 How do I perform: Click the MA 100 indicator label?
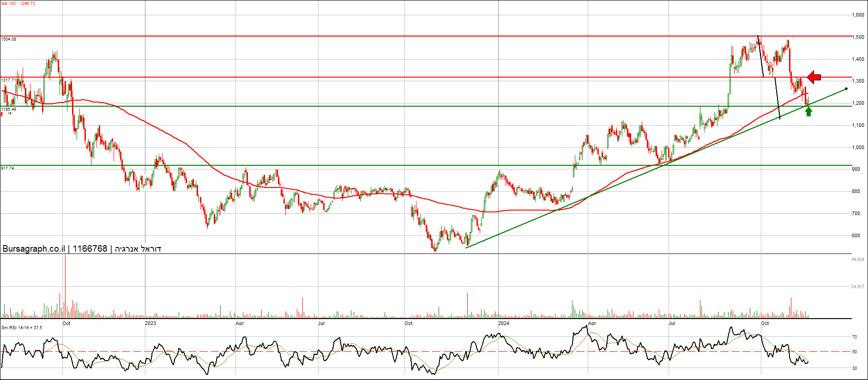[x=18, y=4]
